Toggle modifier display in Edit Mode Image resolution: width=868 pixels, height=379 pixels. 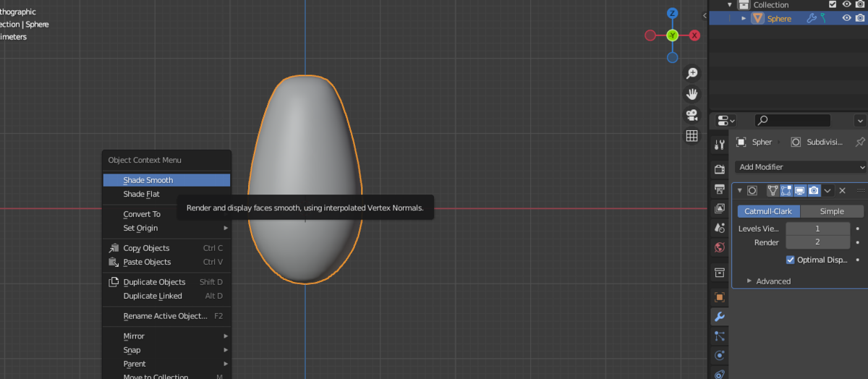click(x=786, y=190)
